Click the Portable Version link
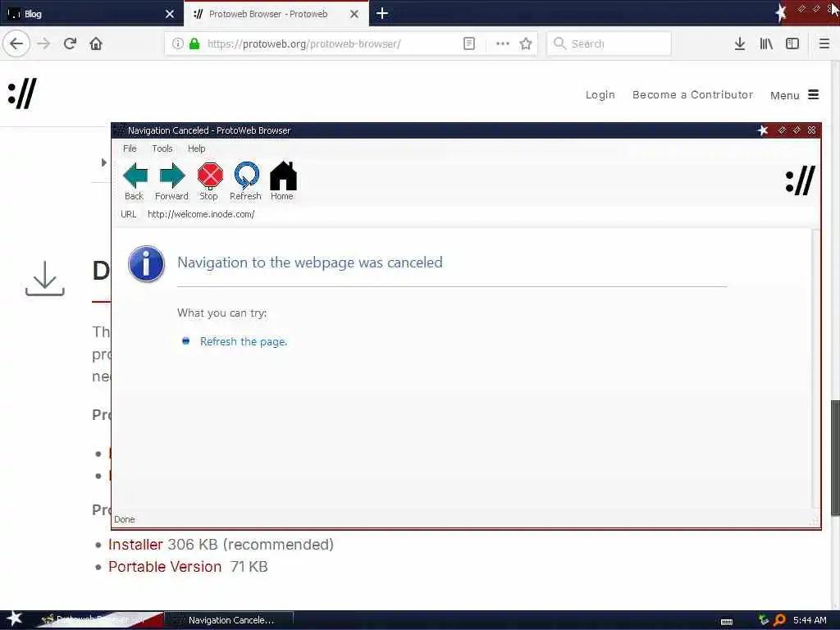This screenshot has width=840, height=630. [165, 566]
